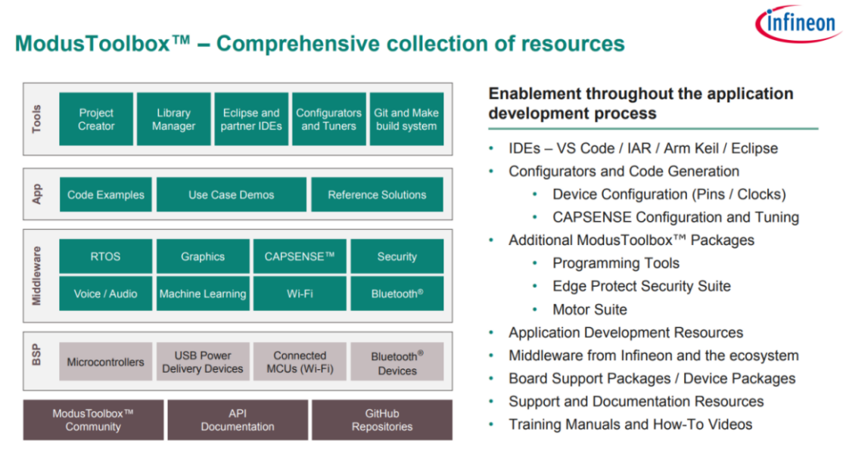The image size is (868, 450).
Task: Select 'Middleware from Infineon and the ecosystem'
Action: point(654,355)
